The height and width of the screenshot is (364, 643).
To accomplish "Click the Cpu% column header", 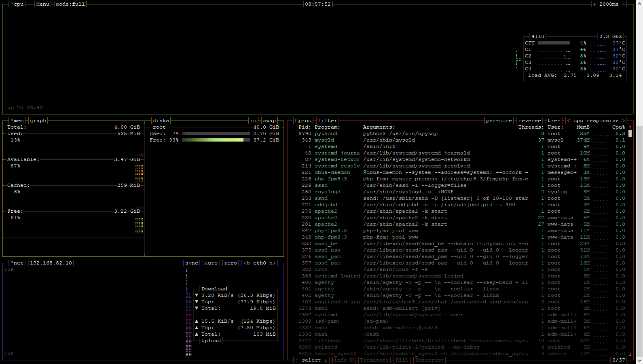I will click(x=619, y=127).
